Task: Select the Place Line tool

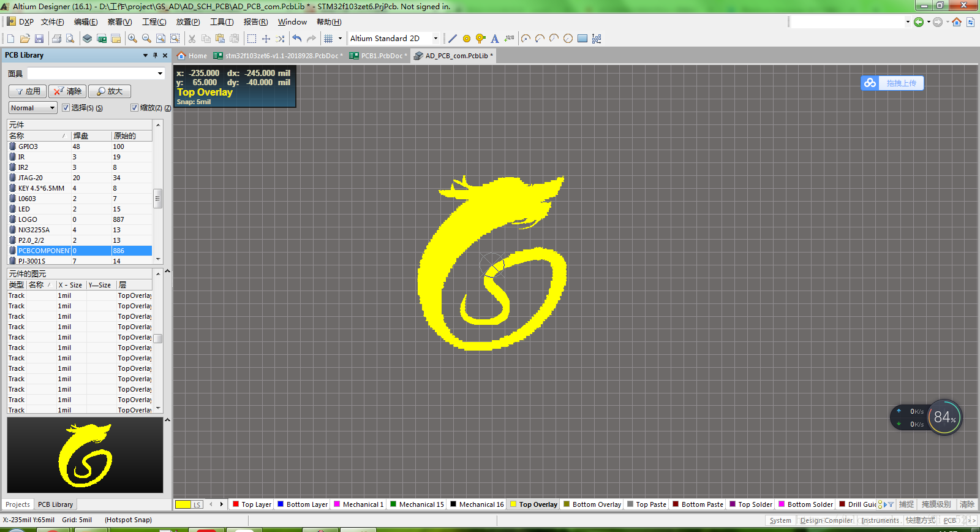Action: [453, 39]
